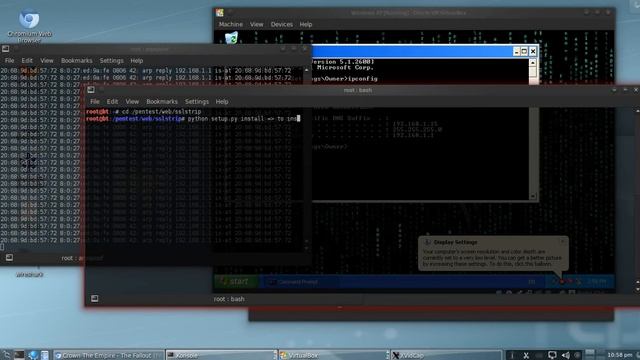The height and width of the screenshot is (360, 640).
Task: Open a new tab in the back Konsole
Action: (x=9, y=258)
